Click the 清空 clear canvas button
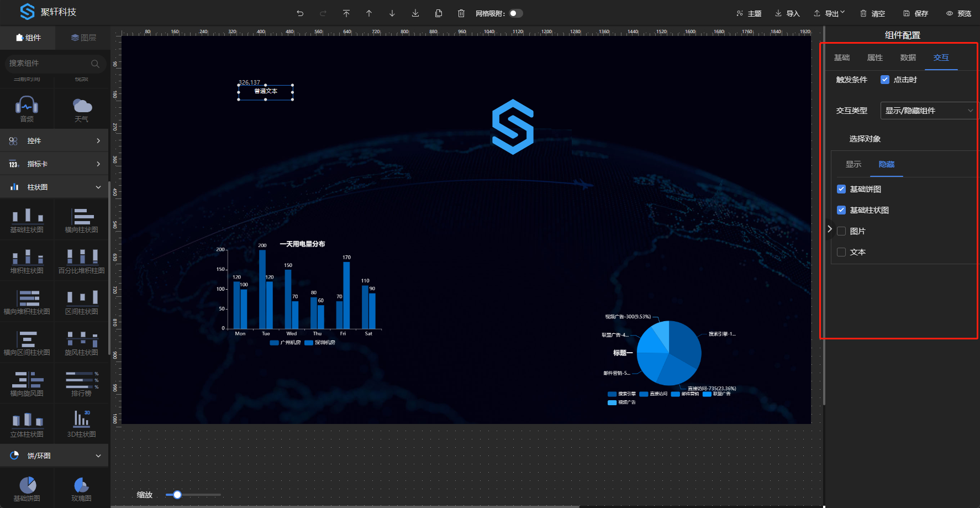980x508 pixels. (872, 13)
